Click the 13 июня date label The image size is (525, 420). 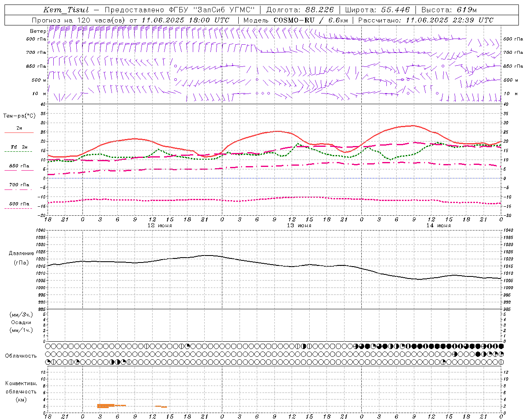(299, 225)
